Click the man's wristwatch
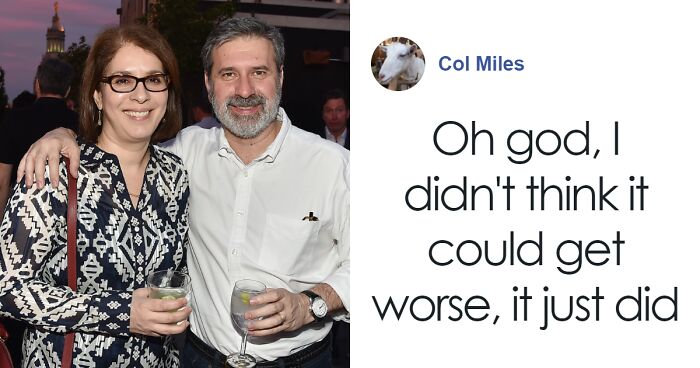Screen dimensions: 700x368 (317, 305)
